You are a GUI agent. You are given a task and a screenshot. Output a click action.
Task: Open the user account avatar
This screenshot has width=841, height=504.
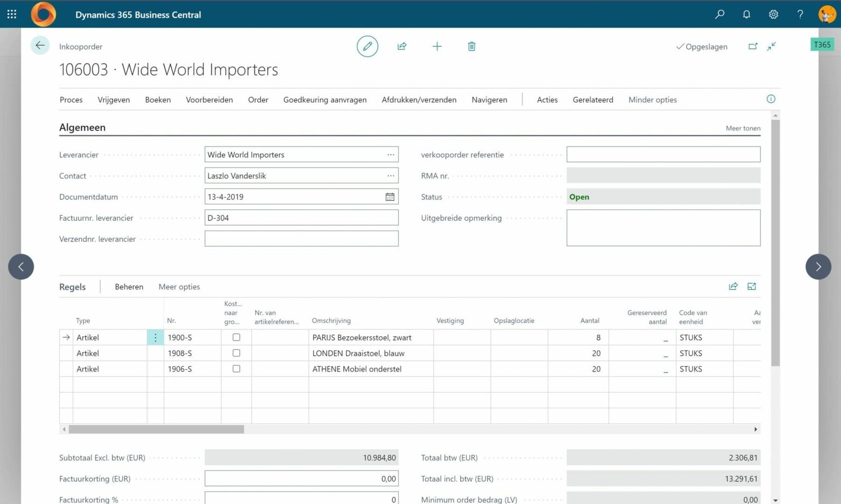coord(827,14)
